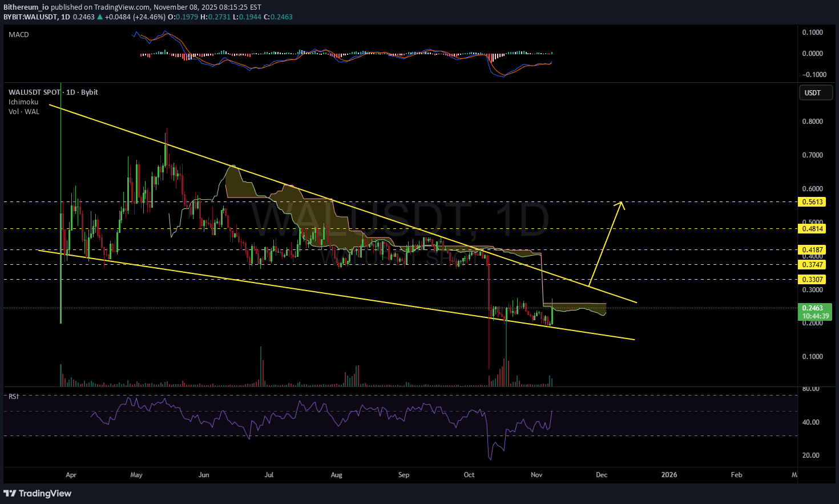Click the green up-triangle beside the price change
This screenshot has height=504, width=839.
[100, 17]
